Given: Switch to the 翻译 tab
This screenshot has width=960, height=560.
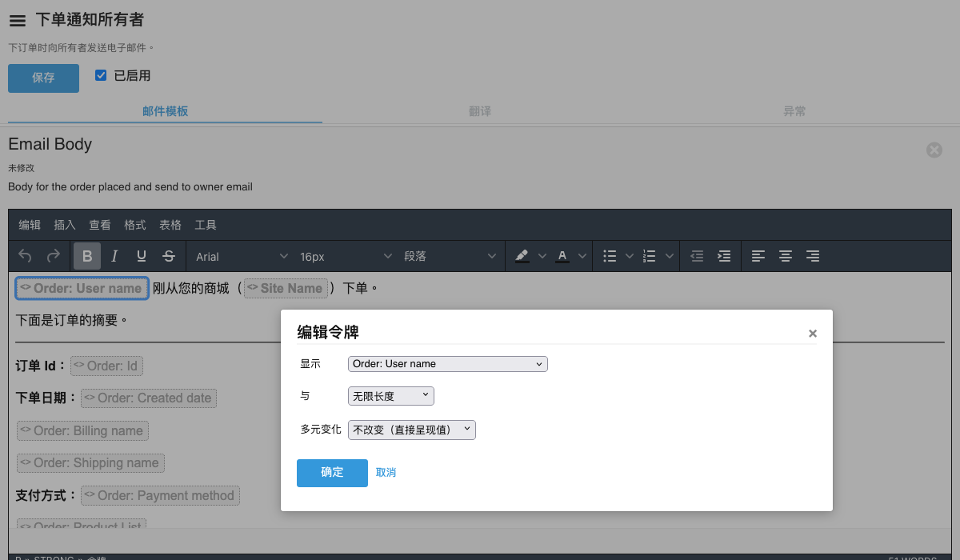Looking at the screenshot, I should [x=480, y=111].
